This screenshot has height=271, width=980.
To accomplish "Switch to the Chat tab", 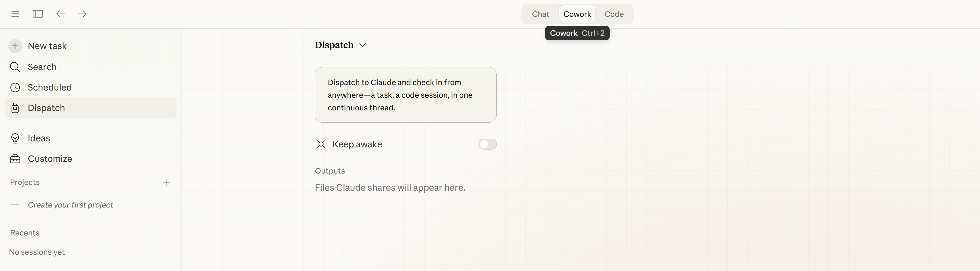I will pyautogui.click(x=540, y=14).
